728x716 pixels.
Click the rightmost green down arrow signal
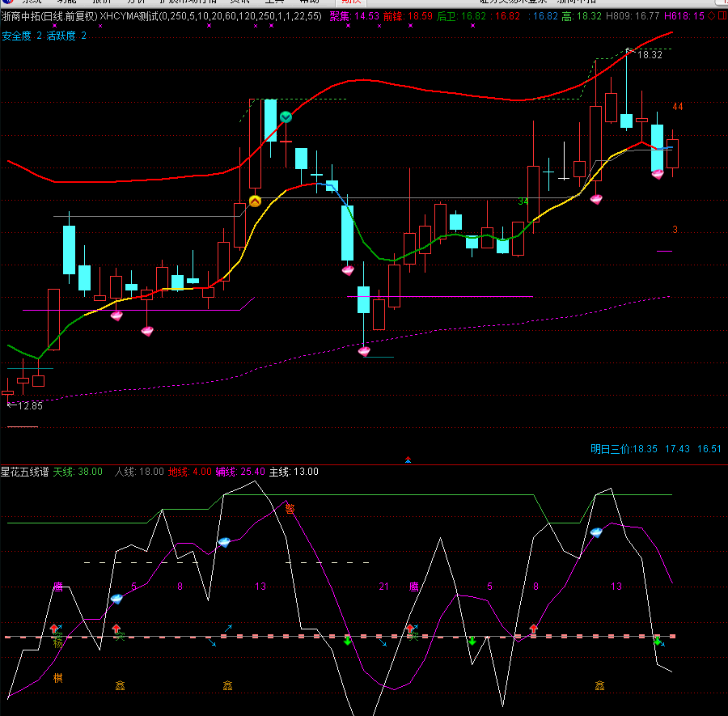pos(658,641)
